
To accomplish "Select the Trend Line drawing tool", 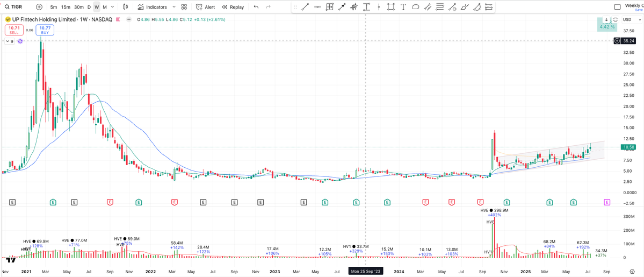I will (x=305, y=7).
